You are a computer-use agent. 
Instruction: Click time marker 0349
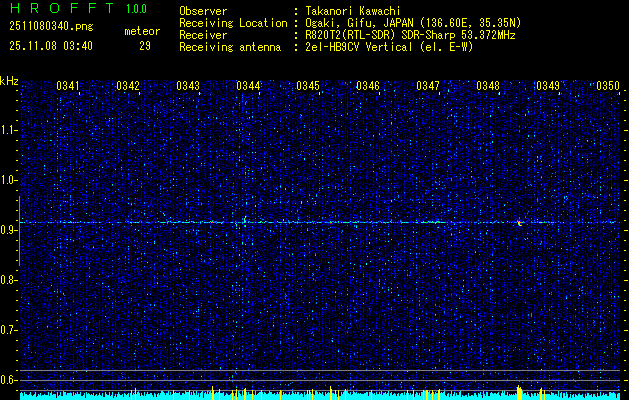pos(548,86)
